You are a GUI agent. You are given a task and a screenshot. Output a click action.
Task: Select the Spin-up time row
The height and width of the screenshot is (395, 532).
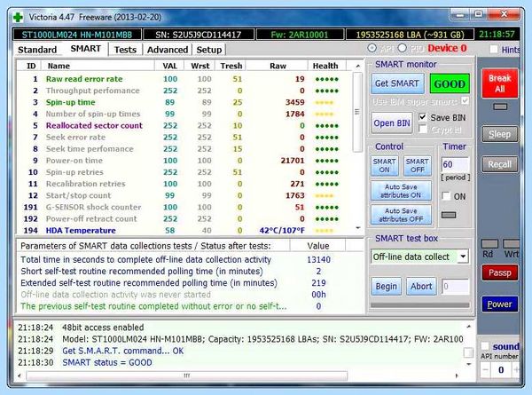click(184, 102)
